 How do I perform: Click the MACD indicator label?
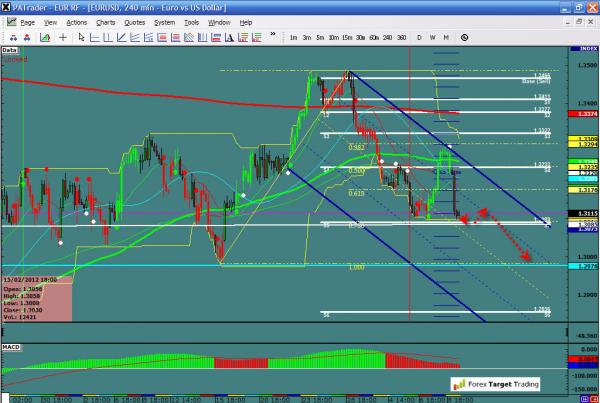12,347
